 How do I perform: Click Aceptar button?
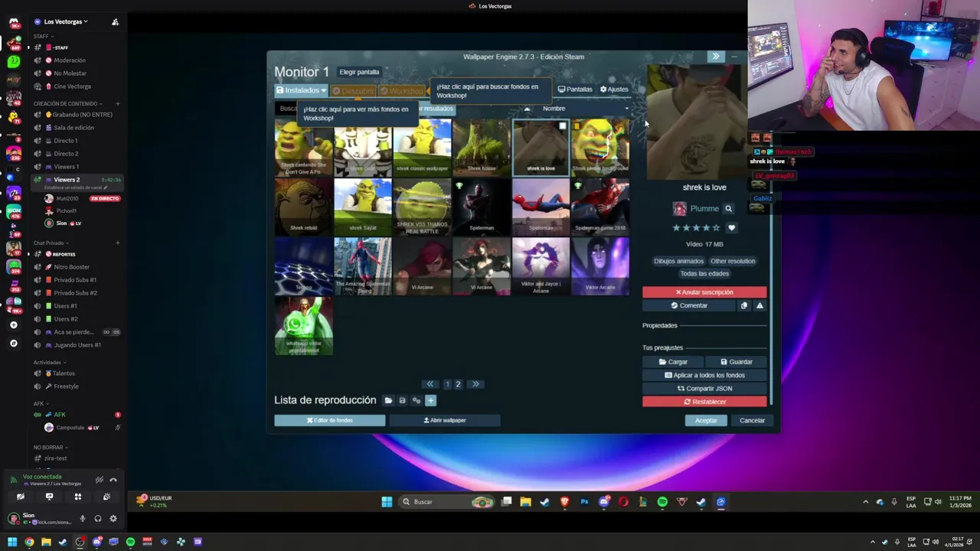pyautogui.click(x=706, y=420)
